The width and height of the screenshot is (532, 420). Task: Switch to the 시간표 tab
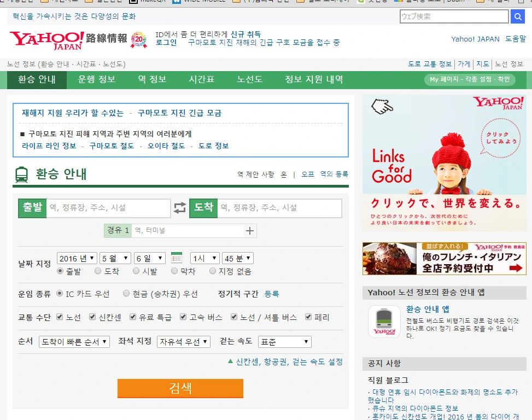coord(201,79)
